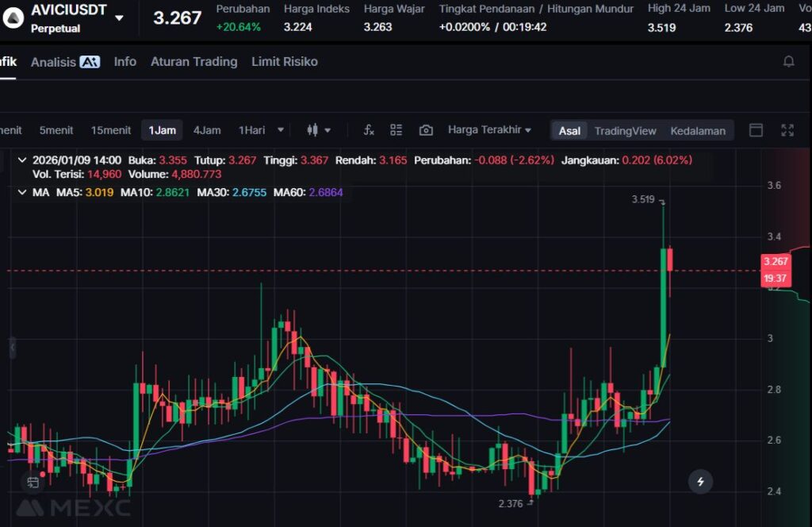The height and width of the screenshot is (527, 812).
Task: Open the AVICIUSDT pair selector dropdown
Action: pos(119,18)
